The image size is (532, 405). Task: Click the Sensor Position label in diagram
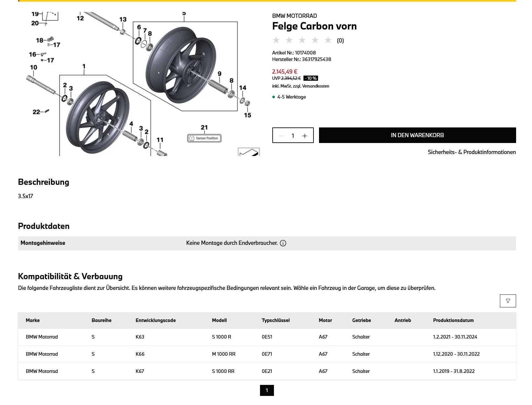204,138
